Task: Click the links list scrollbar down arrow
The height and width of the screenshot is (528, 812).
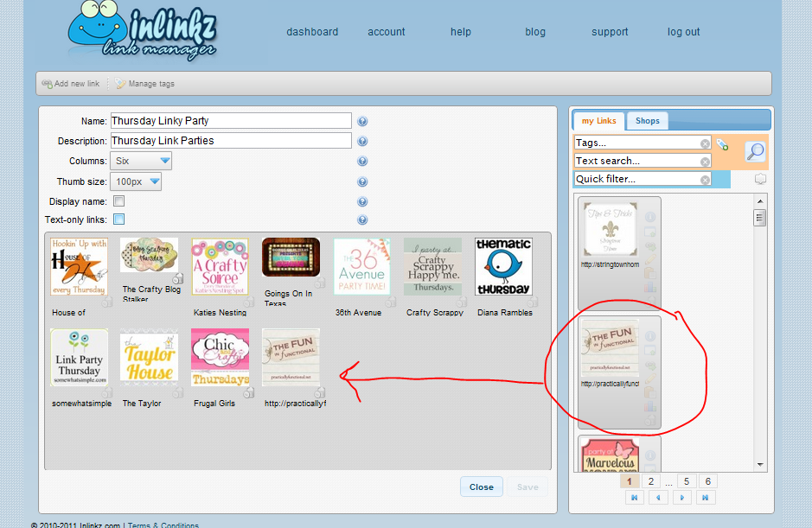Action: (760, 465)
